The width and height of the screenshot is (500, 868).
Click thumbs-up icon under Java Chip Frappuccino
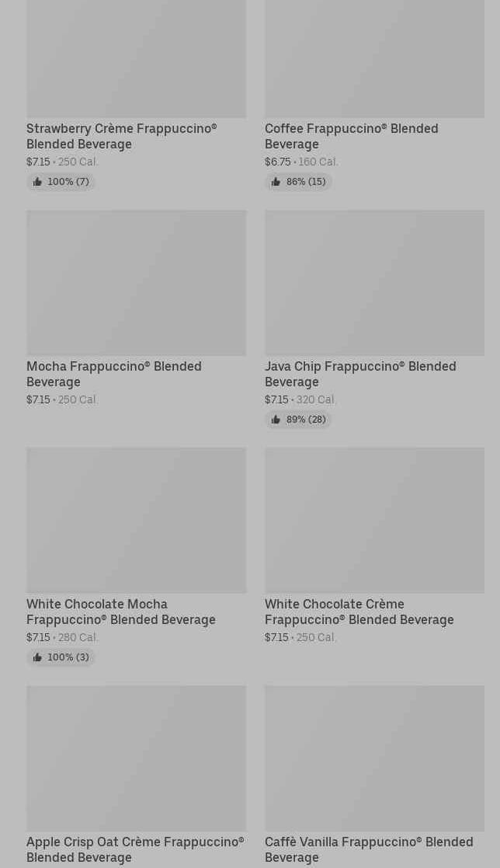tap(276, 420)
